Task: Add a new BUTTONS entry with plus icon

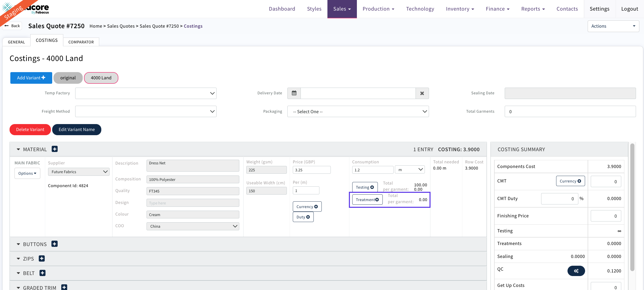Action: 55,244
